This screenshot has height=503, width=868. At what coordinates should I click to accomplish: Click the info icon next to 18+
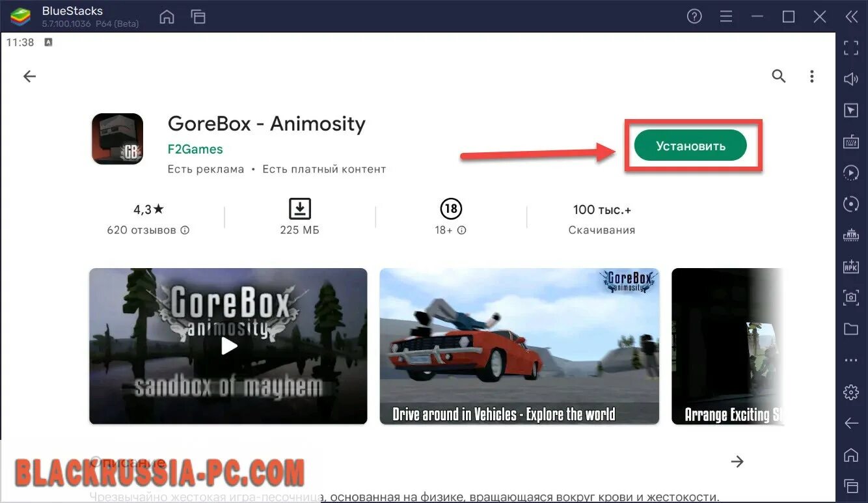[x=462, y=230]
